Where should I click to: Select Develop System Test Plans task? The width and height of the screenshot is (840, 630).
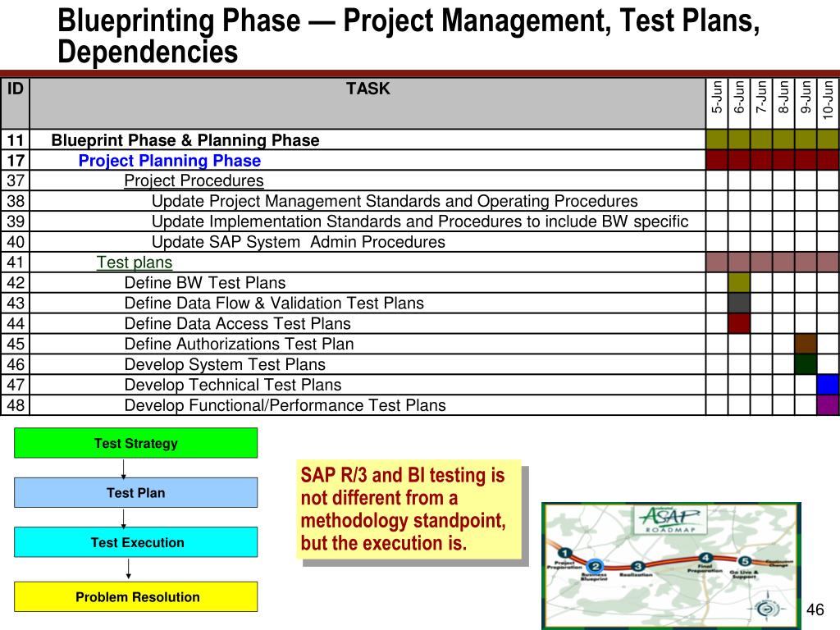point(225,365)
